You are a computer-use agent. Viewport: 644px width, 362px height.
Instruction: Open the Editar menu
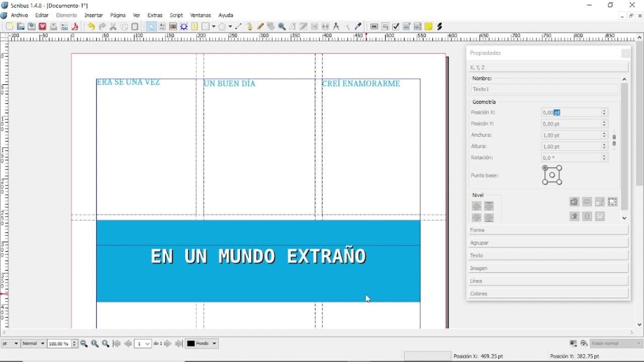(x=42, y=16)
